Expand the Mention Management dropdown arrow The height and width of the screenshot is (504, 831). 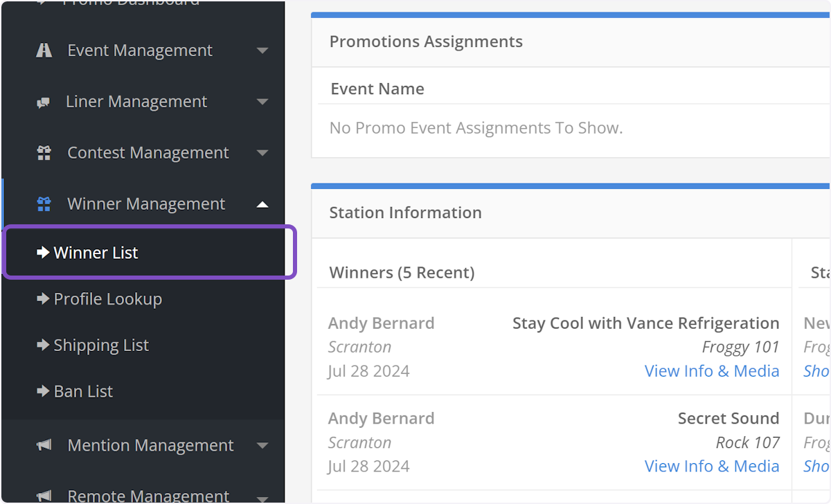click(x=262, y=446)
